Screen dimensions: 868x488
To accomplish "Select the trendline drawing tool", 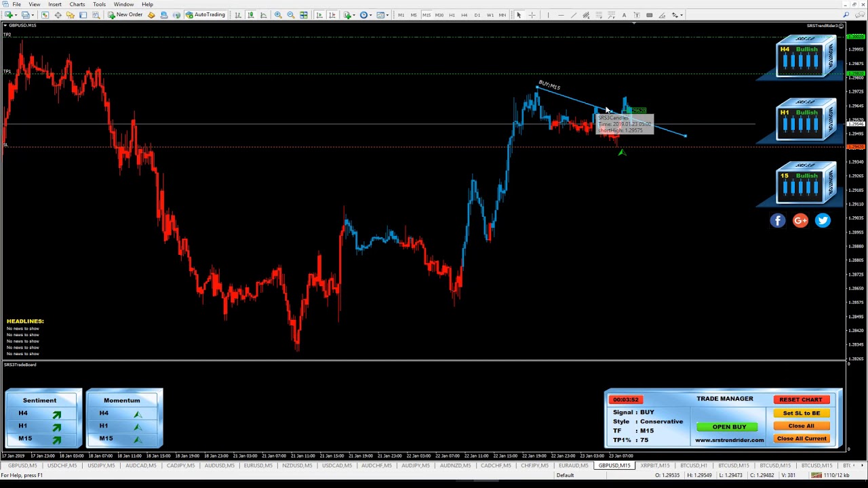I will [x=573, y=15].
